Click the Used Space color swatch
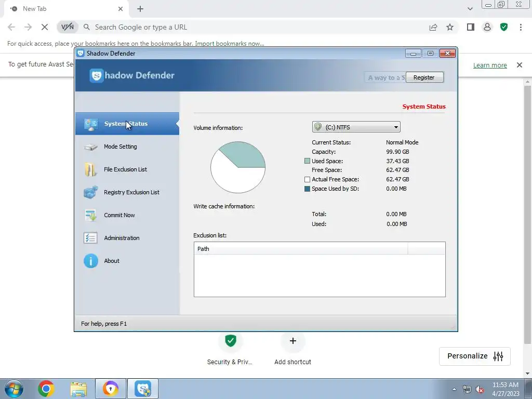The width and height of the screenshot is (532, 399). click(307, 161)
